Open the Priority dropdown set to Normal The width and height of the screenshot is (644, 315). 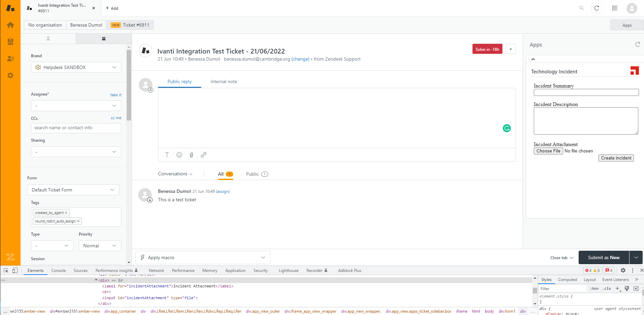pyautogui.click(x=100, y=246)
